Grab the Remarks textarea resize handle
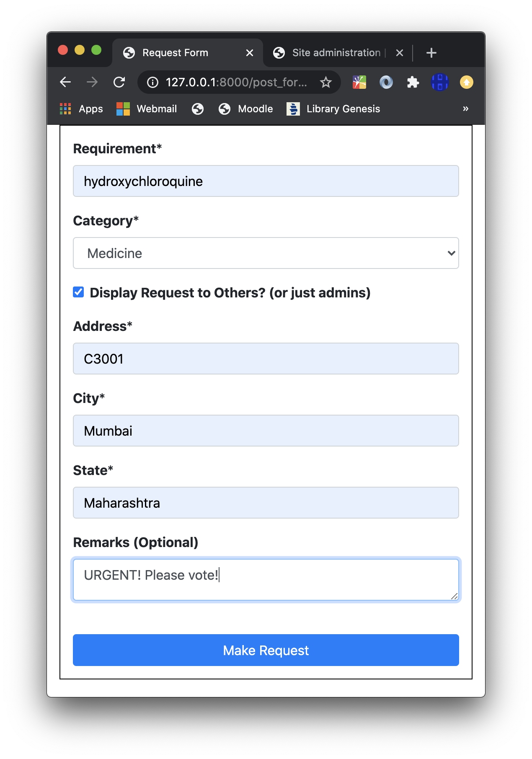The image size is (532, 759). pos(455,596)
